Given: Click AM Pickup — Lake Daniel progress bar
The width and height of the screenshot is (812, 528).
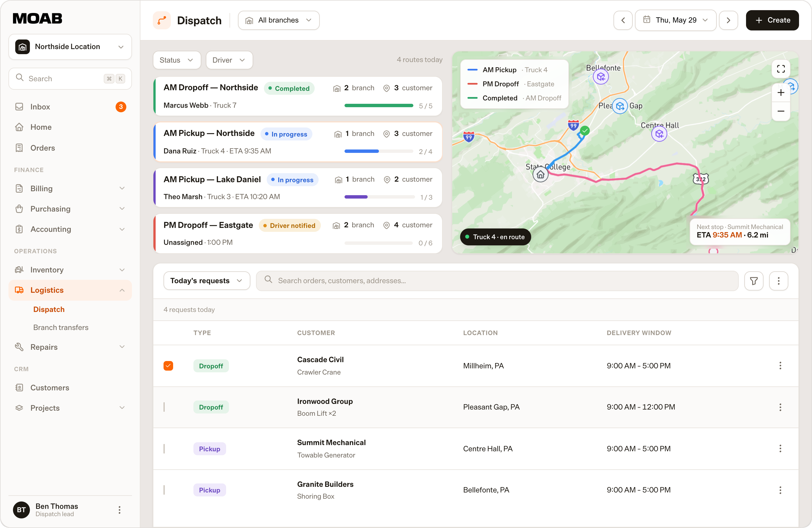Looking at the screenshot, I should click(379, 197).
